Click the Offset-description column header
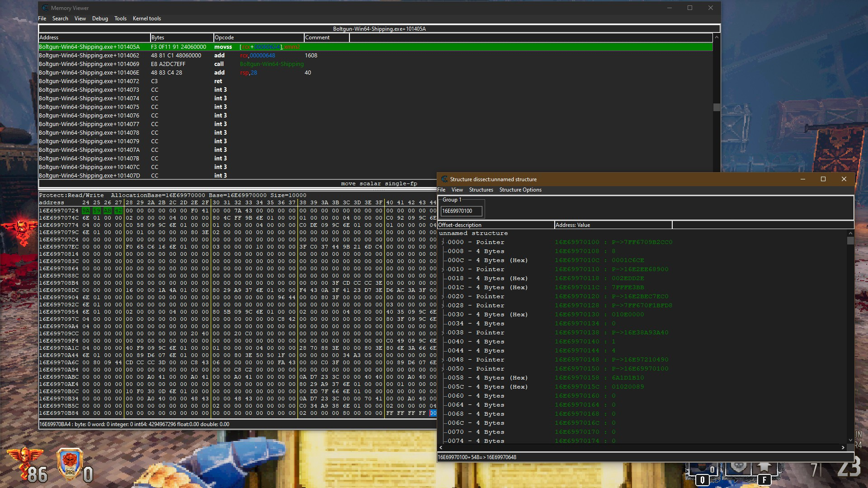 tap(495, 225)
